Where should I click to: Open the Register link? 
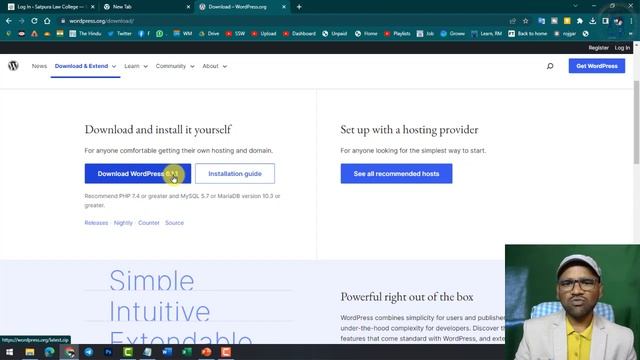click(x=598, y=48)
